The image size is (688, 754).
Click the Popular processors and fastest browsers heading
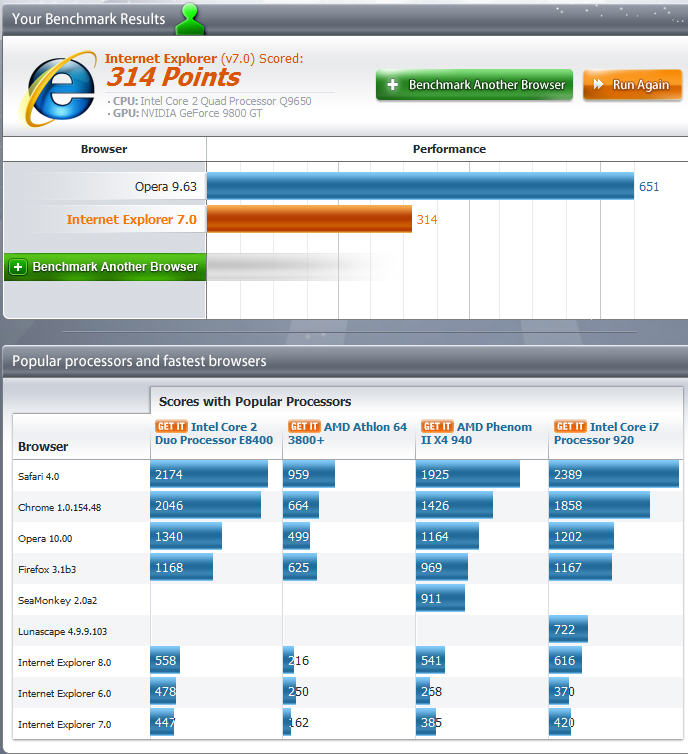(x=139, y=361)
